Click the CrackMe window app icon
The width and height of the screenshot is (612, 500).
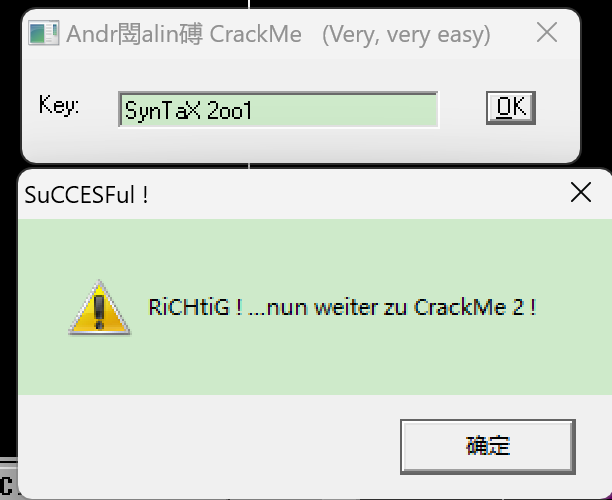pos(44,33)
